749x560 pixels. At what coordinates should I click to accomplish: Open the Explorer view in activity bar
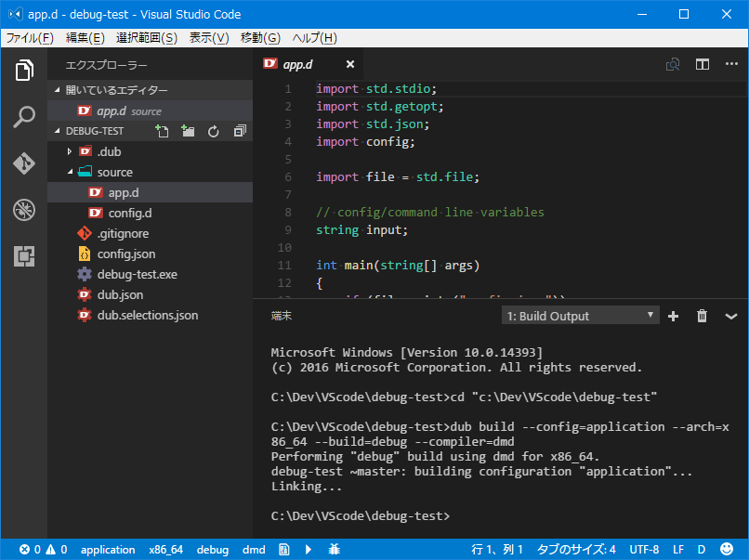[x=24, y=71]
